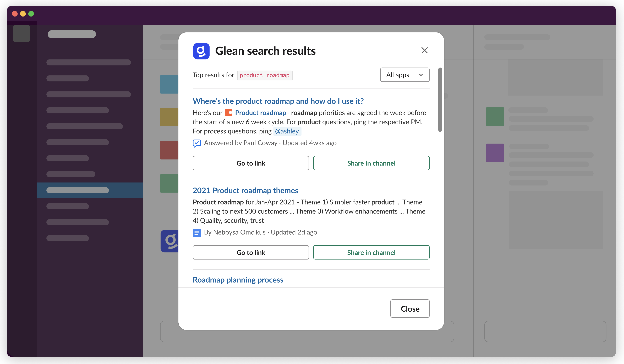Image resolution: width=624 pixels, height=364 pixels.
Task: Click the thread reply input field on the right
Action: tap(545, 332)
